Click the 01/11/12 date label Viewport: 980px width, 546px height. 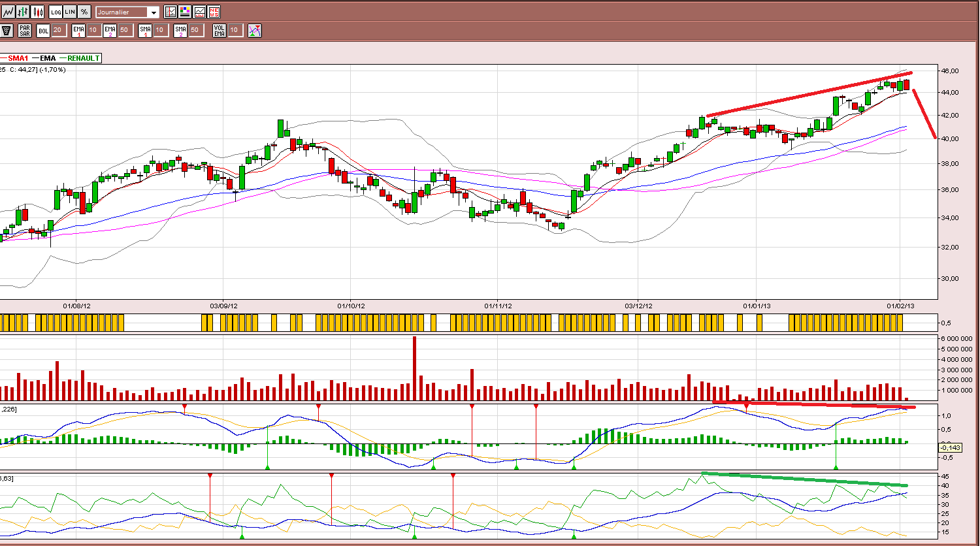pyautogui.click(x=497, y=305)
